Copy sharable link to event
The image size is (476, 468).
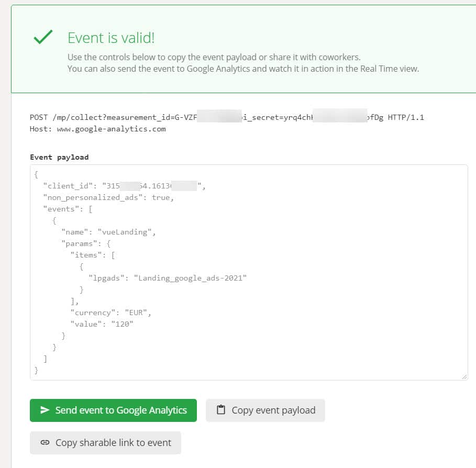coord(105,442)
